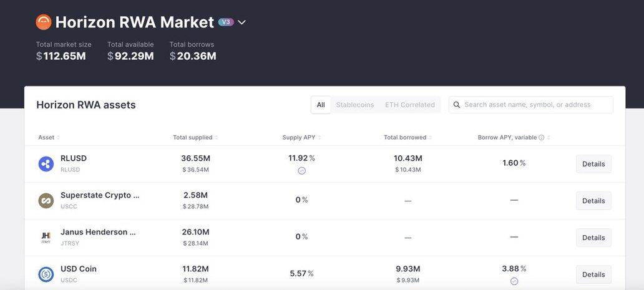Click the Superstate Crypto USCC token icon

46,201
